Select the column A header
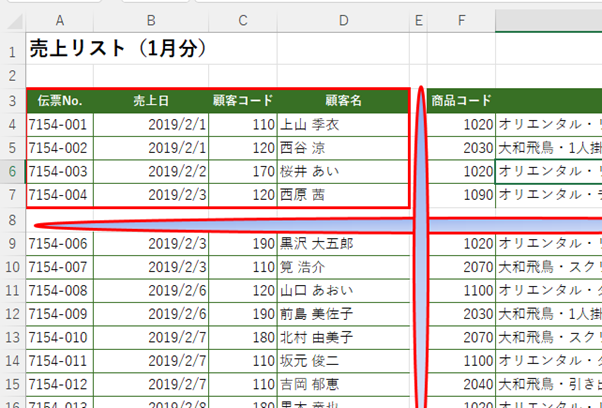Image resolution: width=602 pixels, height=408 pixels. click(x=61, y=20)
